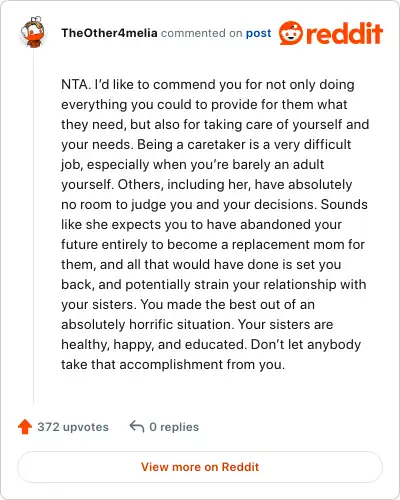Click the "372 upvotes" count
400x500 pixels.
(x=73, y=427)
